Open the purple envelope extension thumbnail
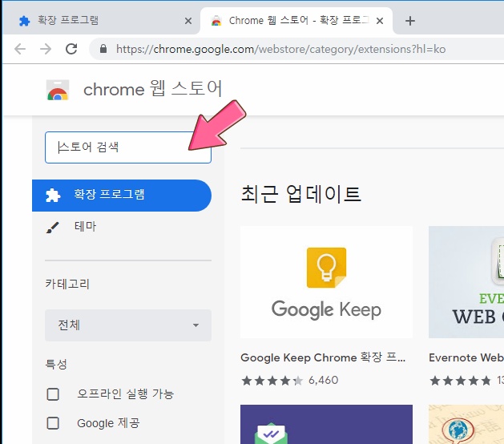 [326, 425]
